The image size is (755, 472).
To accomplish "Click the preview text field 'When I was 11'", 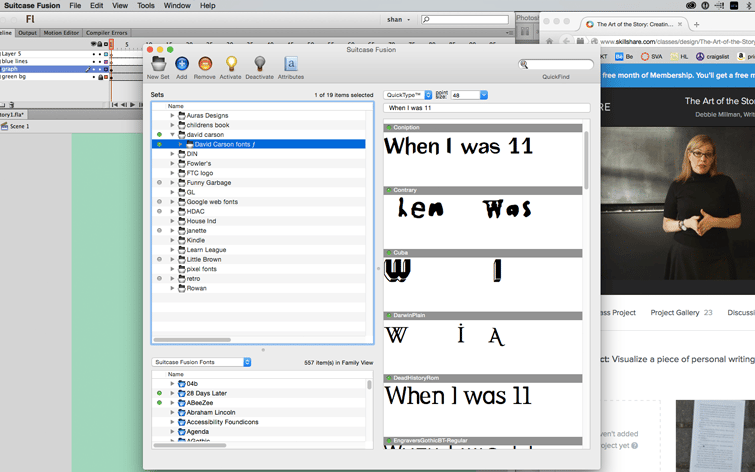I will (x=487, y=108).
